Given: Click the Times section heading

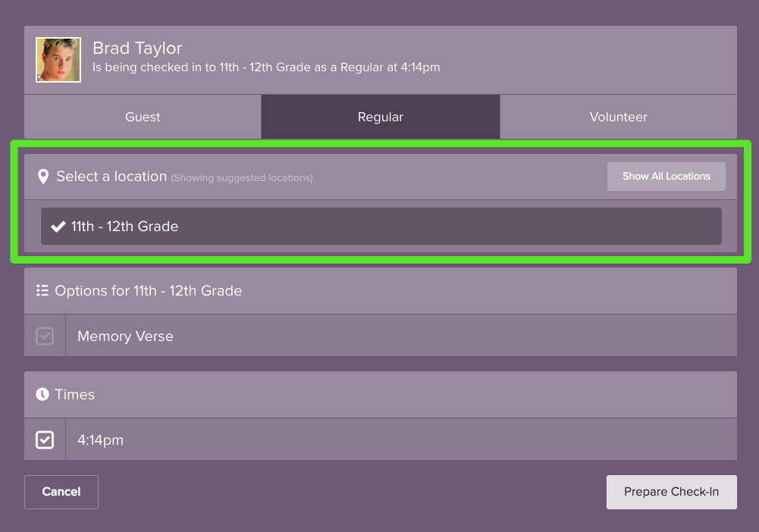Looking at the screenshot, I should (74, 395).
